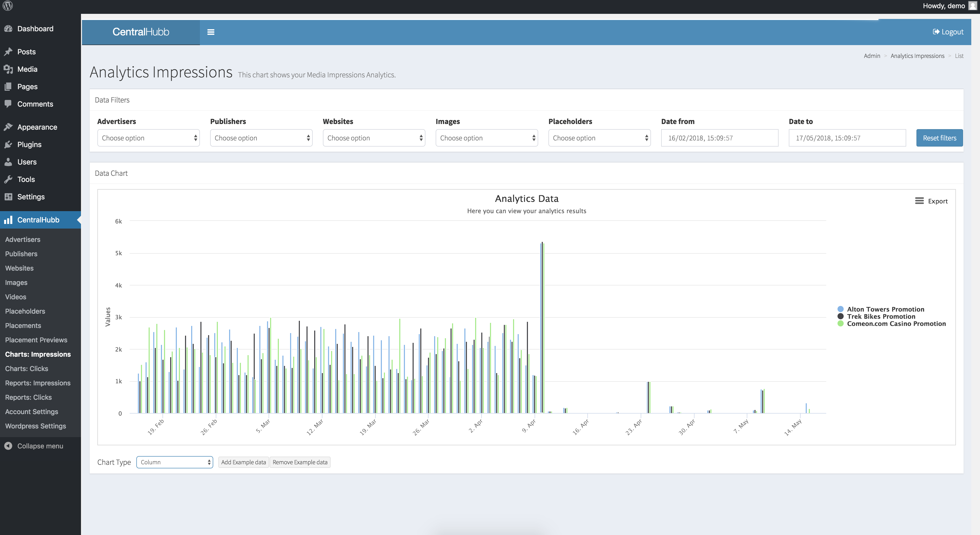Screen dimensions: 980x535
Task: Click the demo user avatar
Action: coord(972,6)
